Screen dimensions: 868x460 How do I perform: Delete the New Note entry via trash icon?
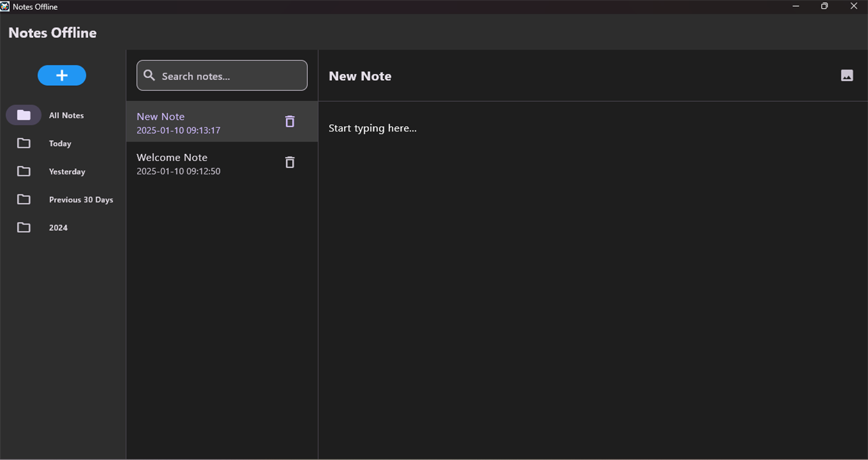290,122
